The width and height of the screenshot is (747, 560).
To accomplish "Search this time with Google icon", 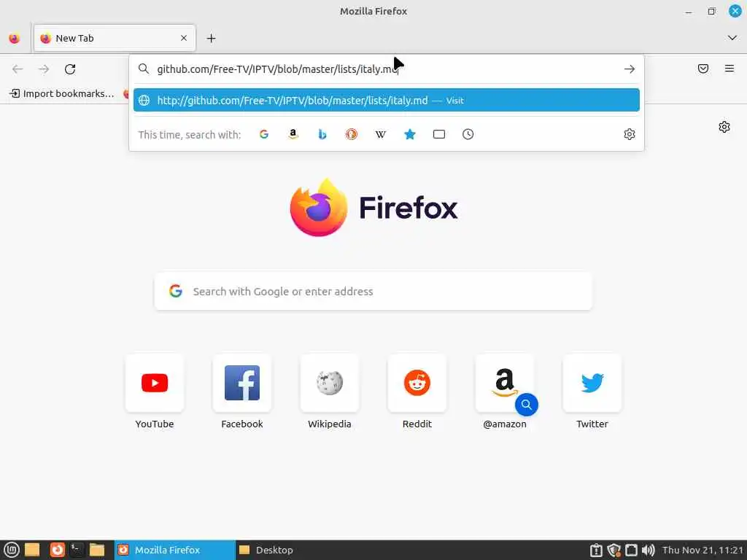I will pos(264,134).
